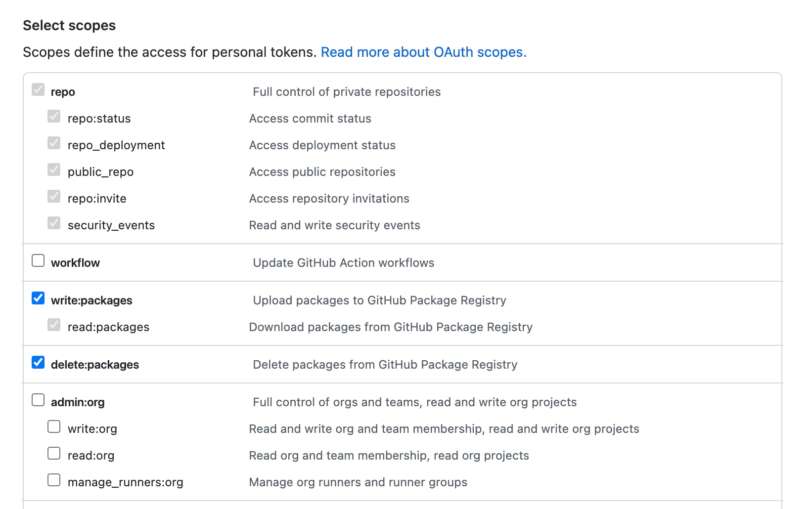
Task: Toggle the repo scope checkbox
Action: click(38, 89)
